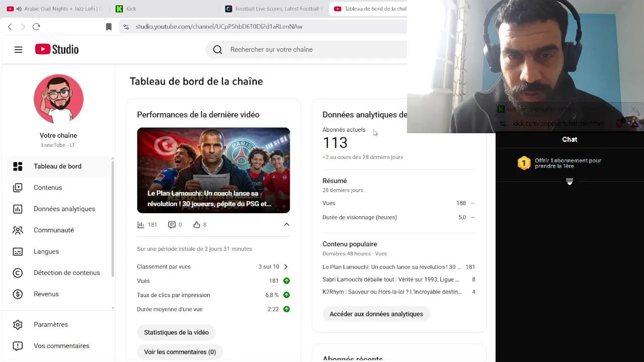Open Communauté in sidebar
Image resolution: width=644 pixels, height=362 pixels.
coord(58,230)
